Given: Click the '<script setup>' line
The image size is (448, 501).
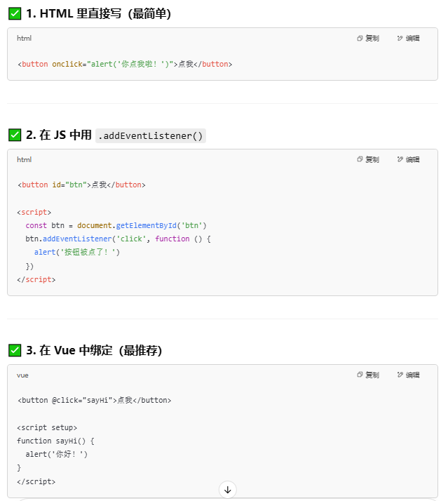Looking at the screenshot, I should [x=47, y=427].
